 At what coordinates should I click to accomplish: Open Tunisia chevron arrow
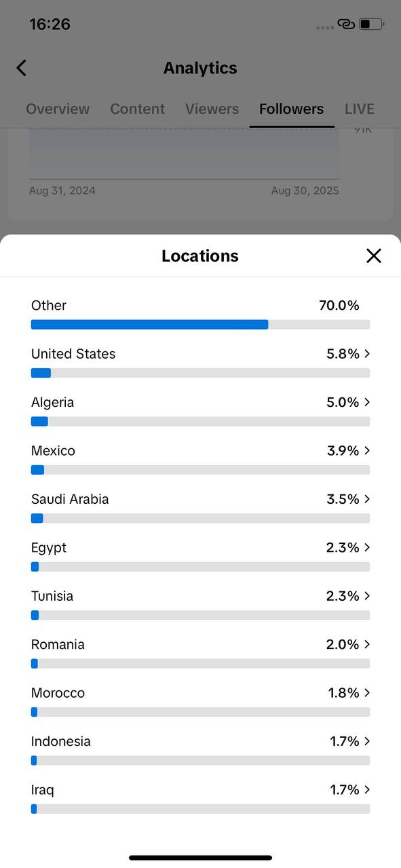click(367, 595)
